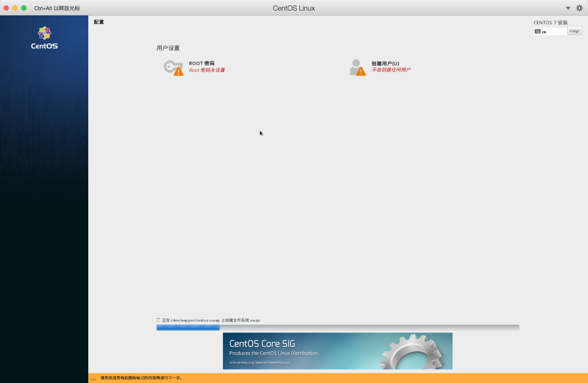This screenshot has height=383, width=588.
Task: Click the red '不会创建任何用户' warning text
Action: pyautogui.click(x=391, y=70)
